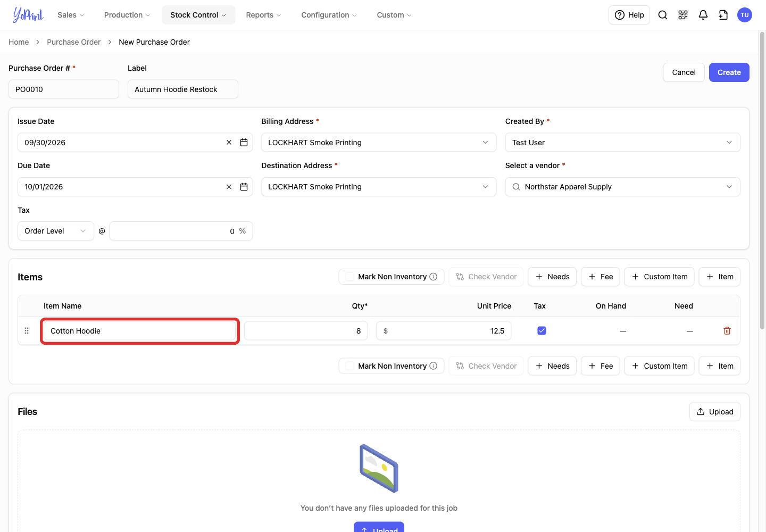766x532 pixels.
Task: Open the TU user avatar menu
Action: click(745, 15)
